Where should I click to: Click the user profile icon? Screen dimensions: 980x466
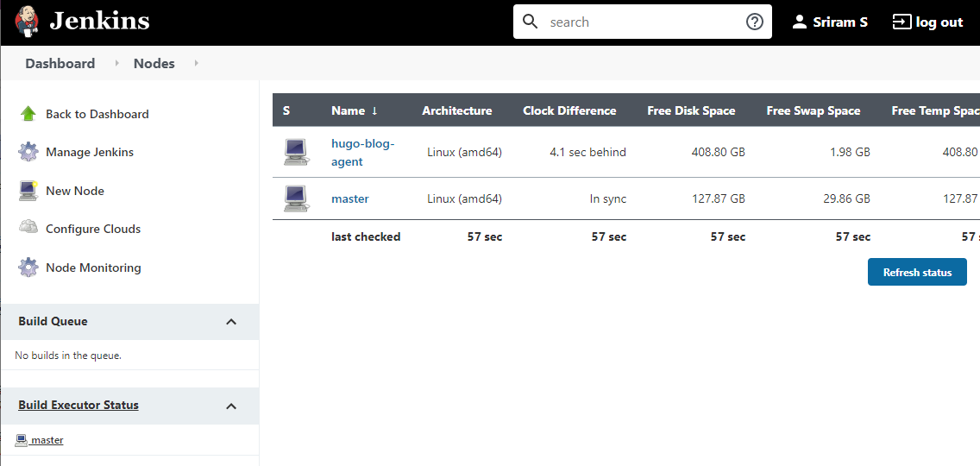[800, 22]
